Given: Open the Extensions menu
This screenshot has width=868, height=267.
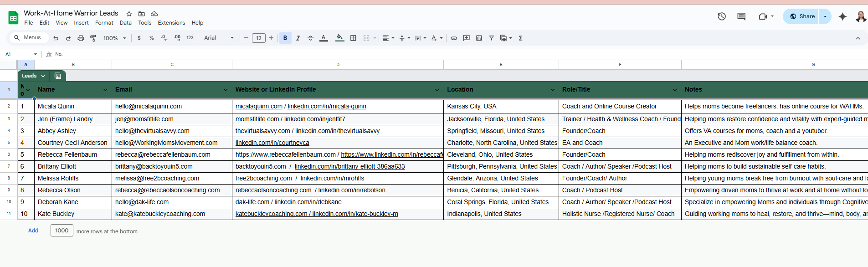Looking at the screenshot, I should [x=171, y=23].
